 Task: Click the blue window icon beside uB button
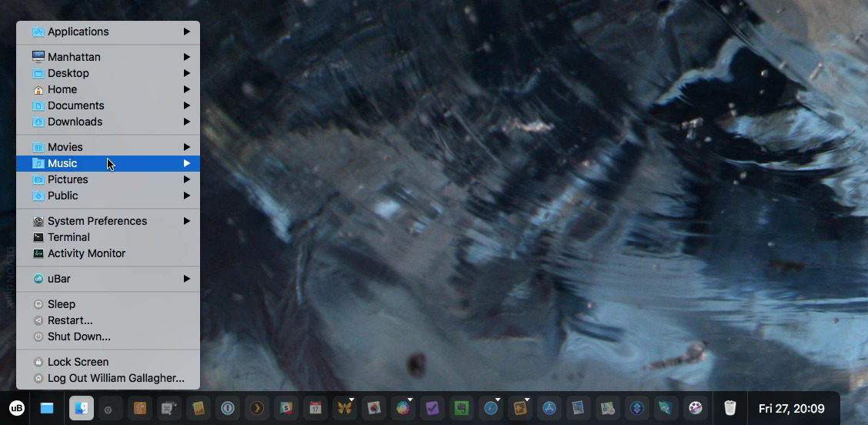pyautogui.click(x=47, y=408)
